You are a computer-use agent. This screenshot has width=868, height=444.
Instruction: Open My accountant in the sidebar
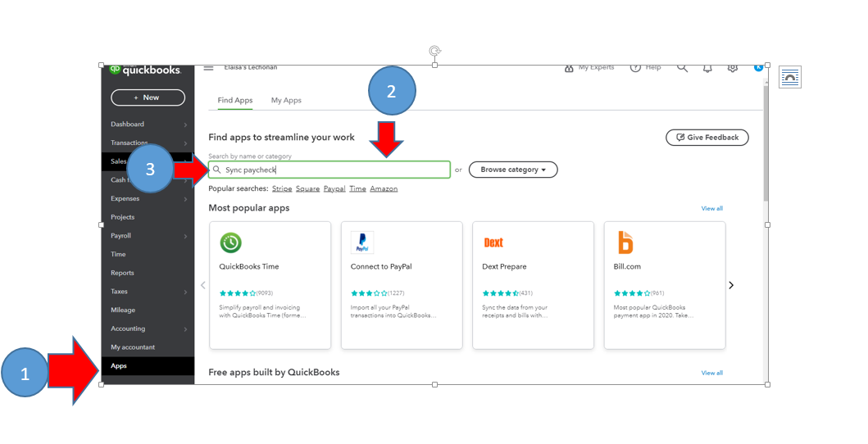(x=133, y=347)
